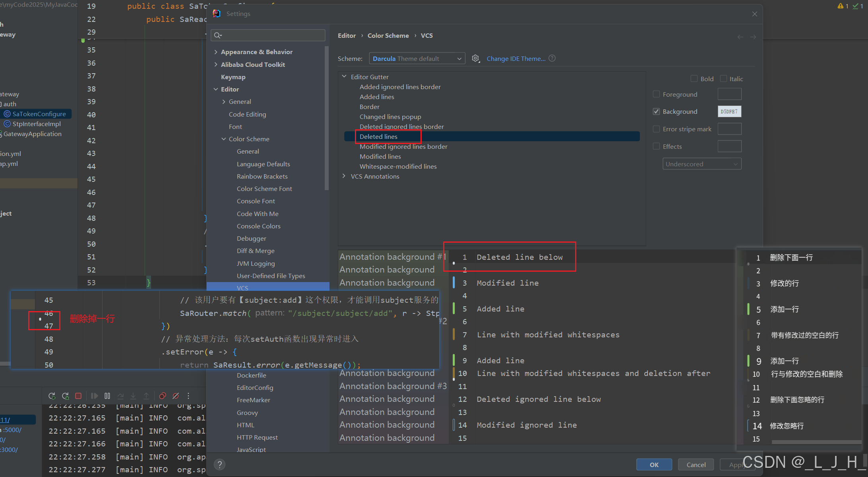The width and height of the screenshot is (868, 477).
Task: Click Rerun in debug mode icon
Action: [66, 396]
